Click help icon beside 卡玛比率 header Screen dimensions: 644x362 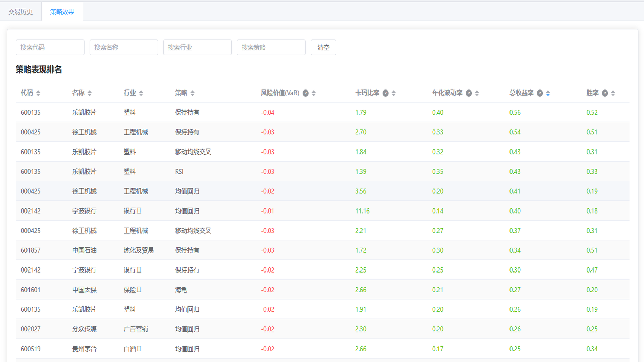click(385, 93)
